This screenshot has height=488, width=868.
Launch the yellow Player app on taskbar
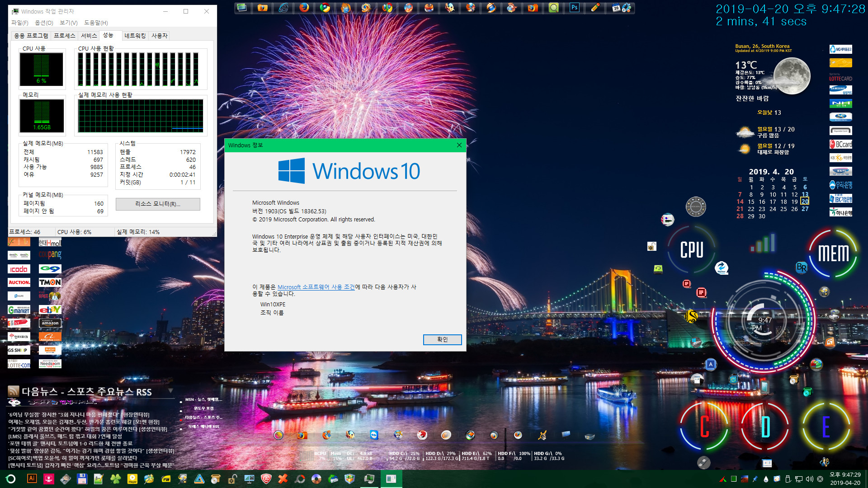[x=132, y=479]
